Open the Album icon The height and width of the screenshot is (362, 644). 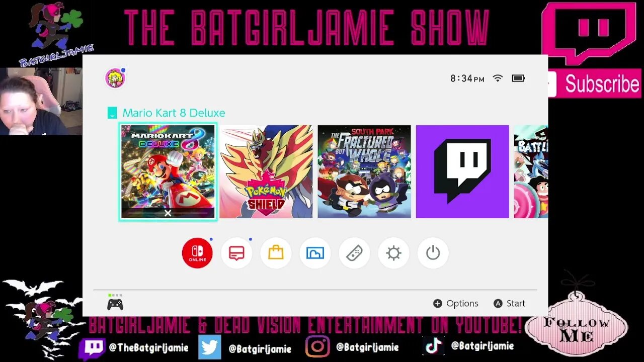315,253
